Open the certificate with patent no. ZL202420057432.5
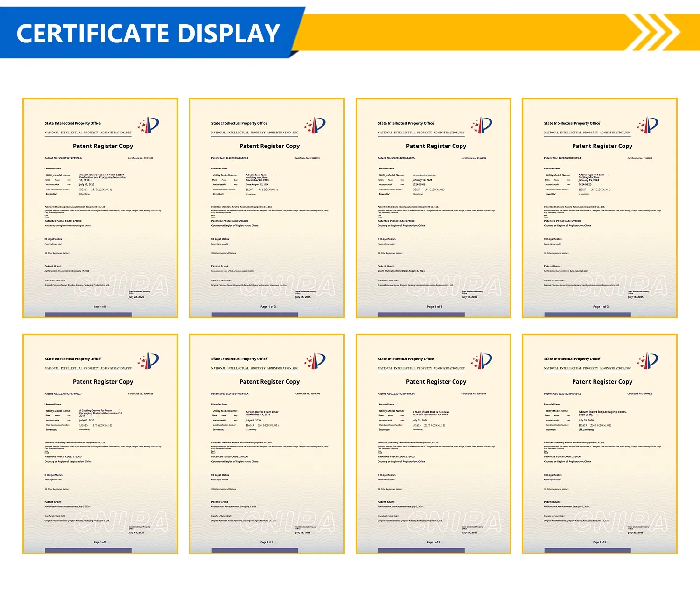The height and width of the screenshot is (610, 700). point(433,208)
